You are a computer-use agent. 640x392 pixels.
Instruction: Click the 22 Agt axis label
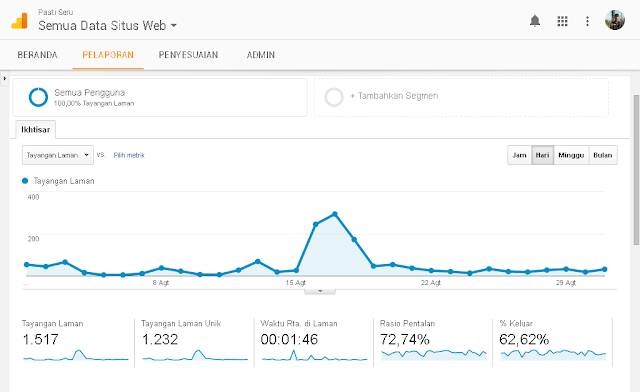tap(431, 283)
